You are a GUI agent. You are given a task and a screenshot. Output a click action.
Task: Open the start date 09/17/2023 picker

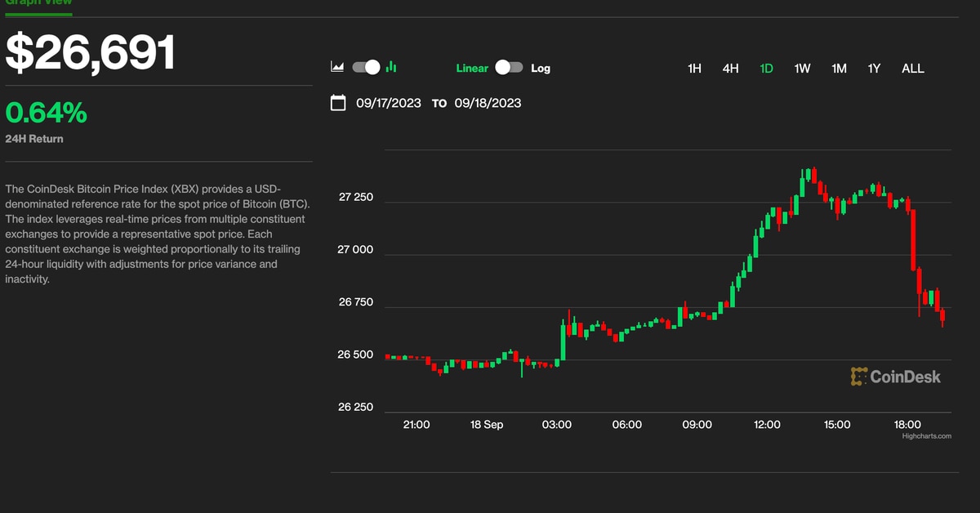coord(389,103)
